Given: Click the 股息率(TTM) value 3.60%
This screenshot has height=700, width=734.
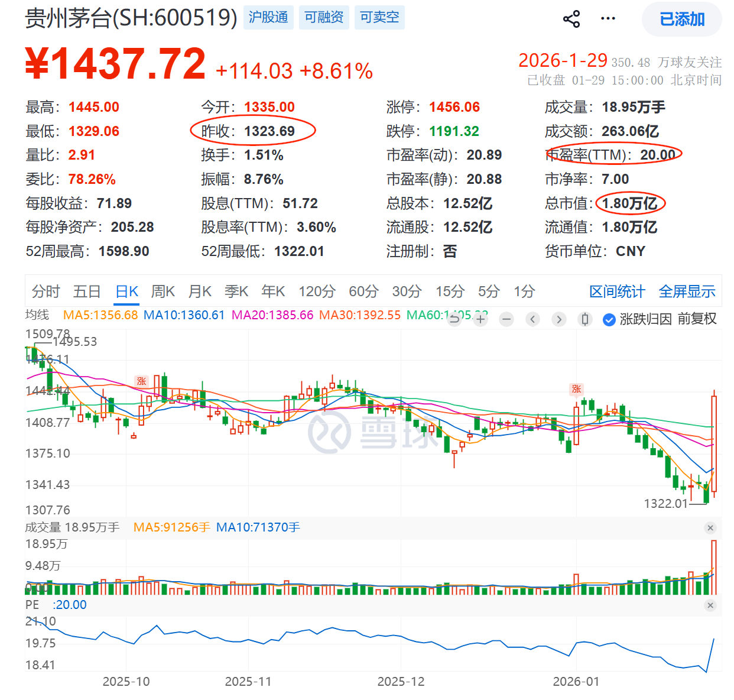Looking at the screenshot, I should point(316,227).
